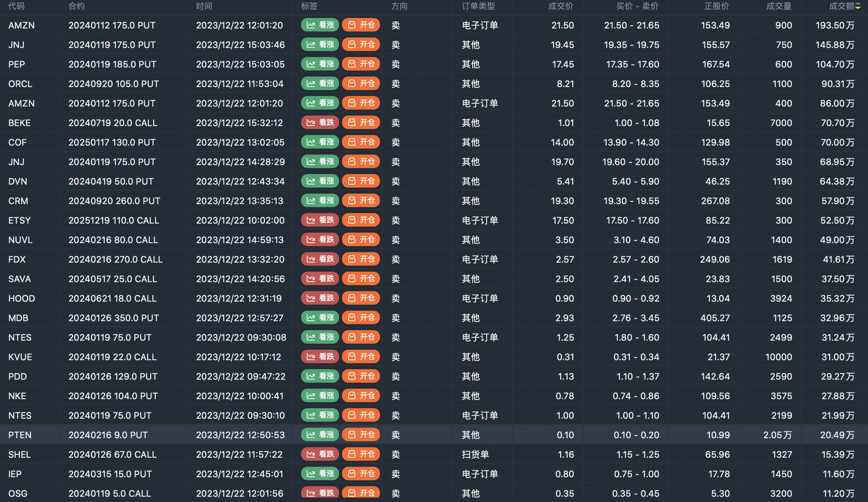
Task: Sort by 成交价 column header
Action: pos(561,6)
